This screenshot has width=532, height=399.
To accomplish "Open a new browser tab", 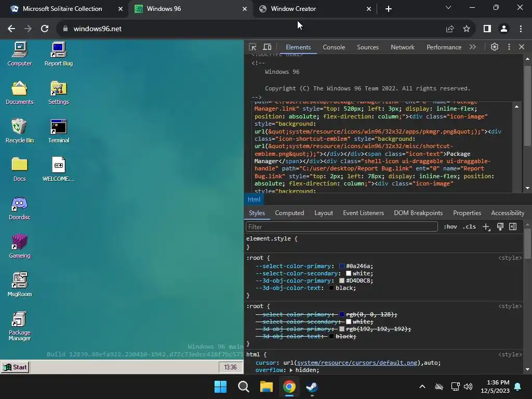I will coord(389,9).
